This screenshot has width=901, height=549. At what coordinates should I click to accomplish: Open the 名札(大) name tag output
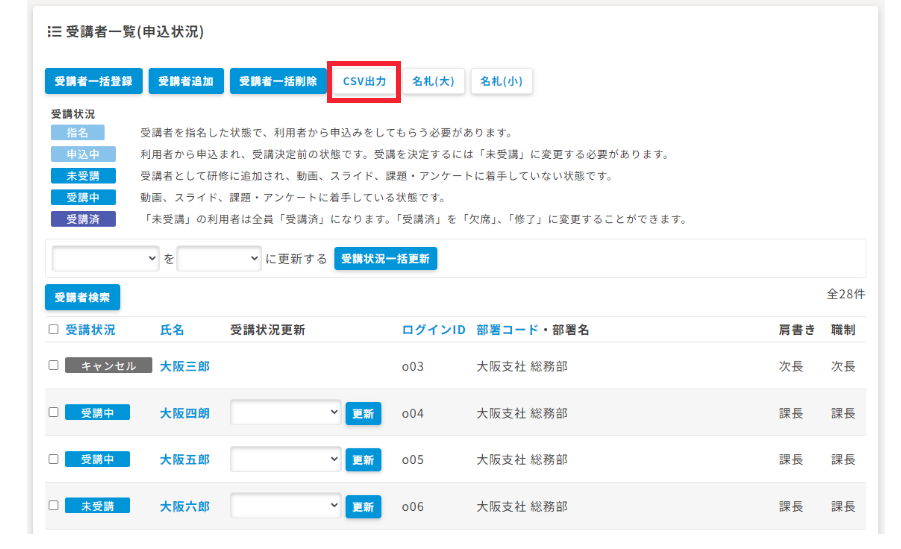433,82
